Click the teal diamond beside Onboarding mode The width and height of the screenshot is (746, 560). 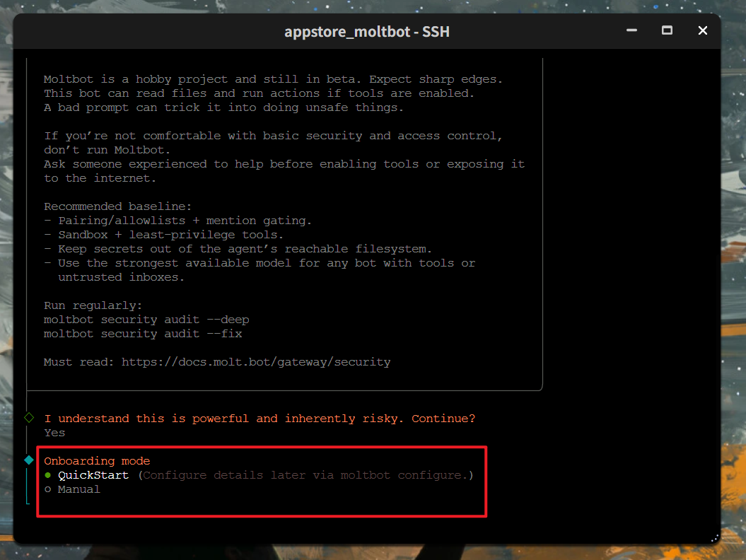29,460
